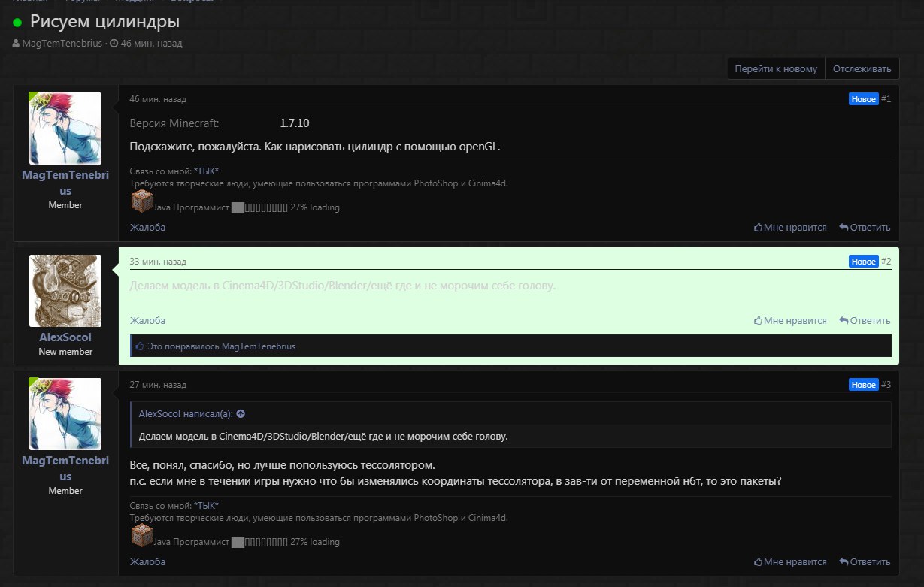Click the up-arrow icon in the AlexSocol quote header
Viewport: 924px width, 587px height.
(x=241, y=413)
